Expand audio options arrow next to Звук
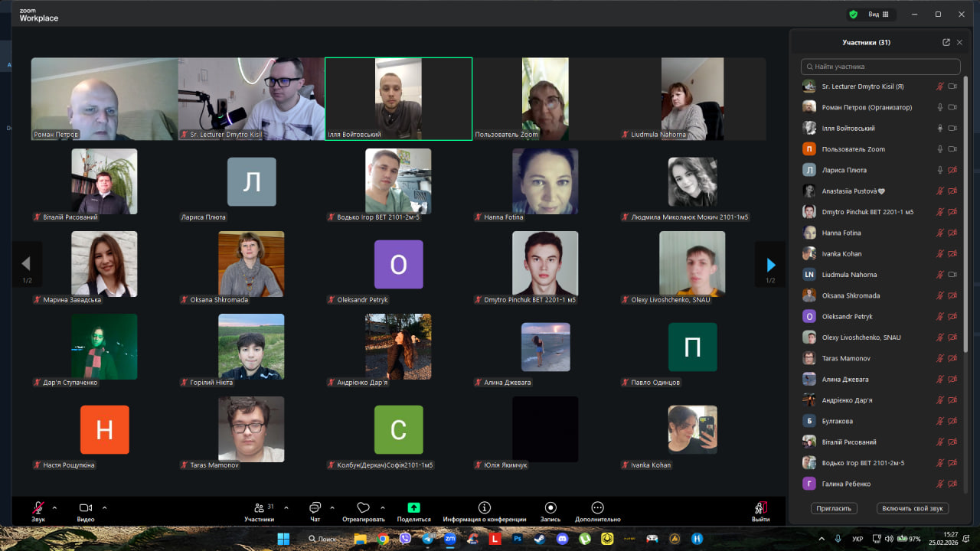The height and width of the screenshot is (551, 980). (54, 507)
